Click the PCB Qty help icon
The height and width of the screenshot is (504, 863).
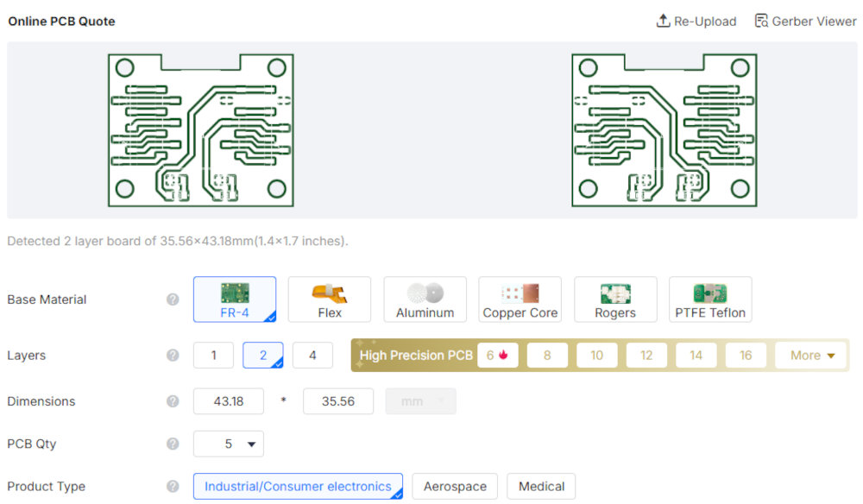coord(173,444)
